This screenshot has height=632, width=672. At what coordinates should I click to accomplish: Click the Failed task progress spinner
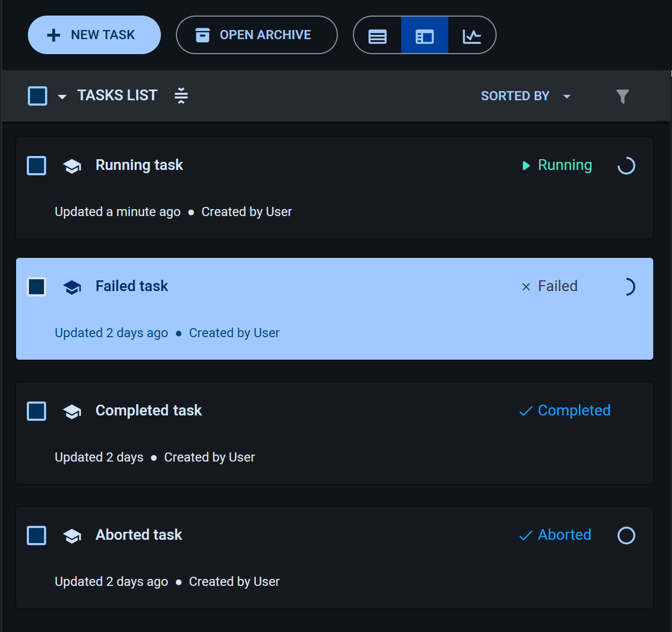pyautogui.click(x=629, y=287)
